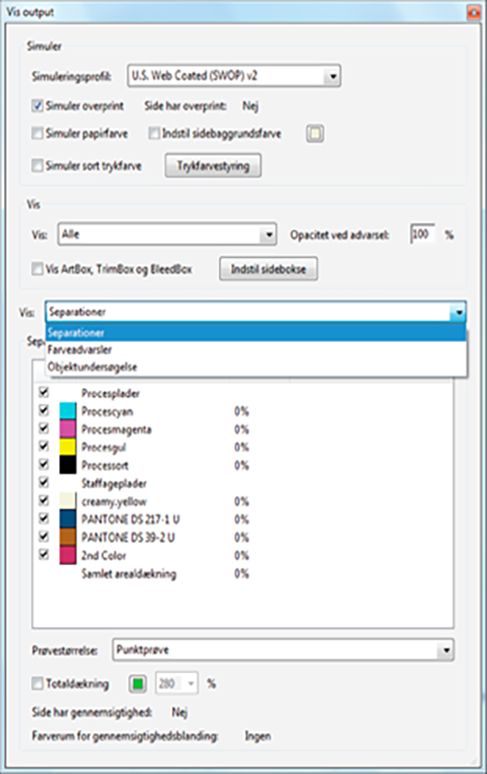Enable Simuler sort trykfarve checkbox

pyautogui.click(x=37, y=165)
